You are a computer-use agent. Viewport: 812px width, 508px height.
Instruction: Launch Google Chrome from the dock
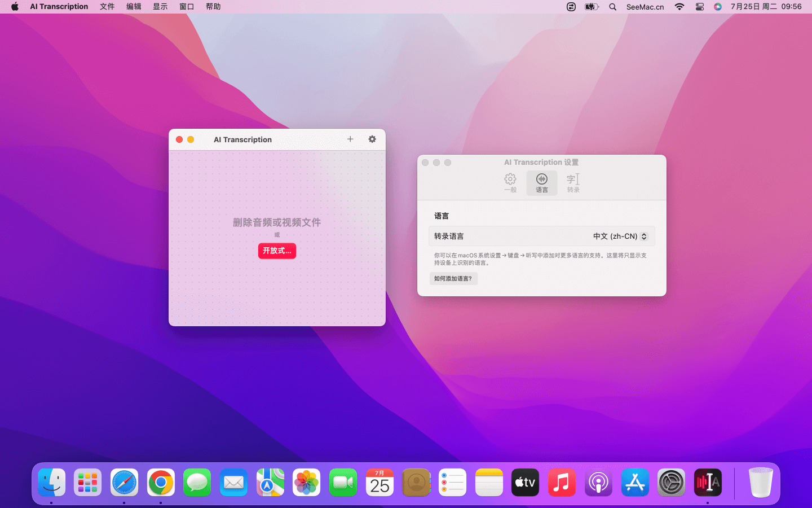point(161,483)
